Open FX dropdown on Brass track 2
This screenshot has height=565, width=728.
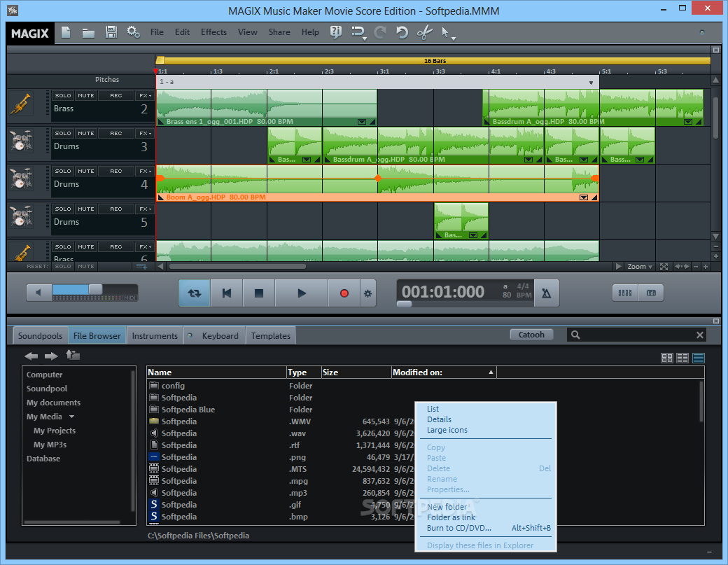point(146,96)
